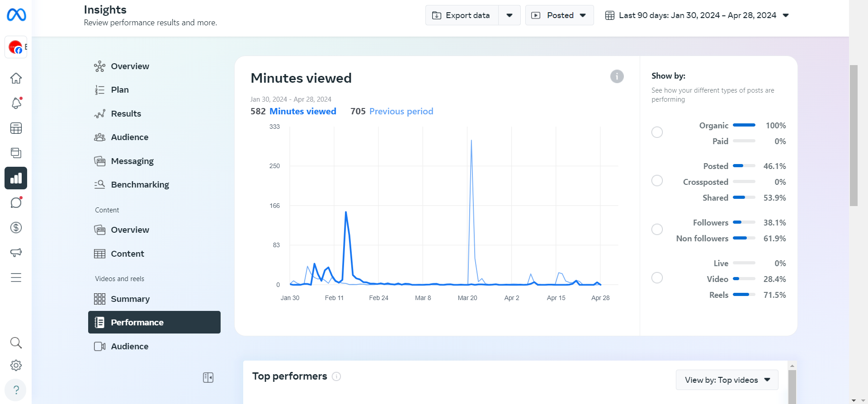Open the Last 90 days date range picker
This screenshot has height=404, width=868.
(x=697, y=15)
